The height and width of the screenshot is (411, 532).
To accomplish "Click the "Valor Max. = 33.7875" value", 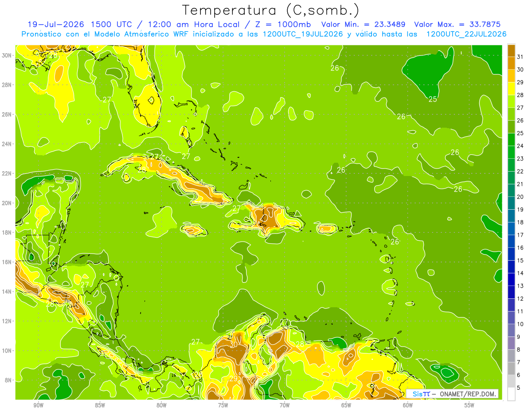I will pos(458,24).
